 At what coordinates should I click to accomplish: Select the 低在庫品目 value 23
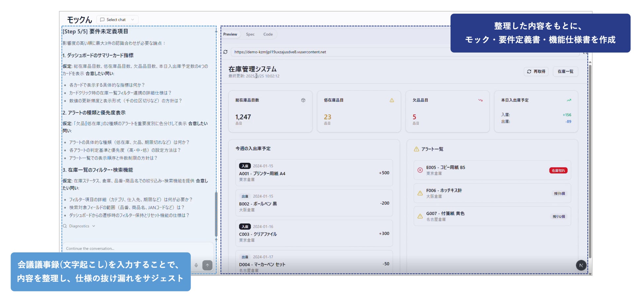(x=327, y=117)
